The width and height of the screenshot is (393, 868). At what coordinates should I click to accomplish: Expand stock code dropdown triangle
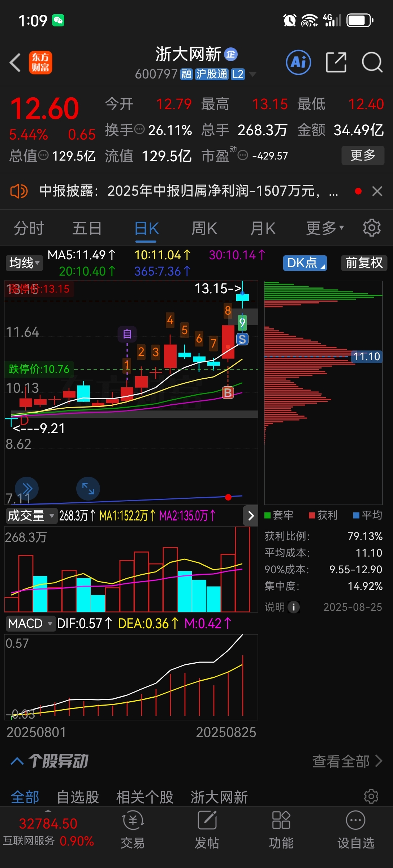click(252, 74)
